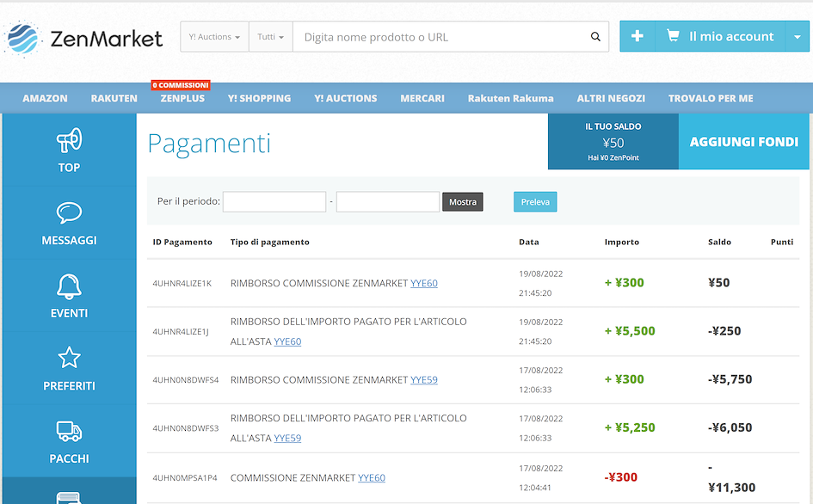Click payment ID 4UHNR4LIZE1K
813x504 pixels.
click(182, 284)
